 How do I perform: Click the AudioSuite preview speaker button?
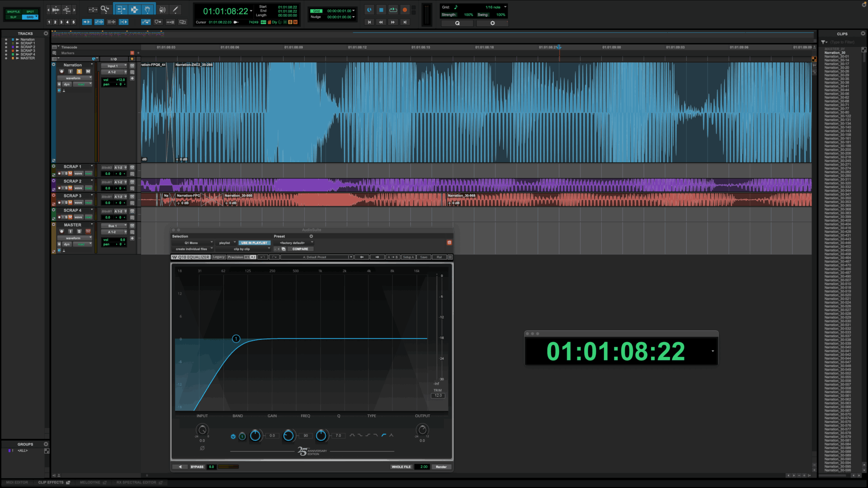(x=180, y=467)
